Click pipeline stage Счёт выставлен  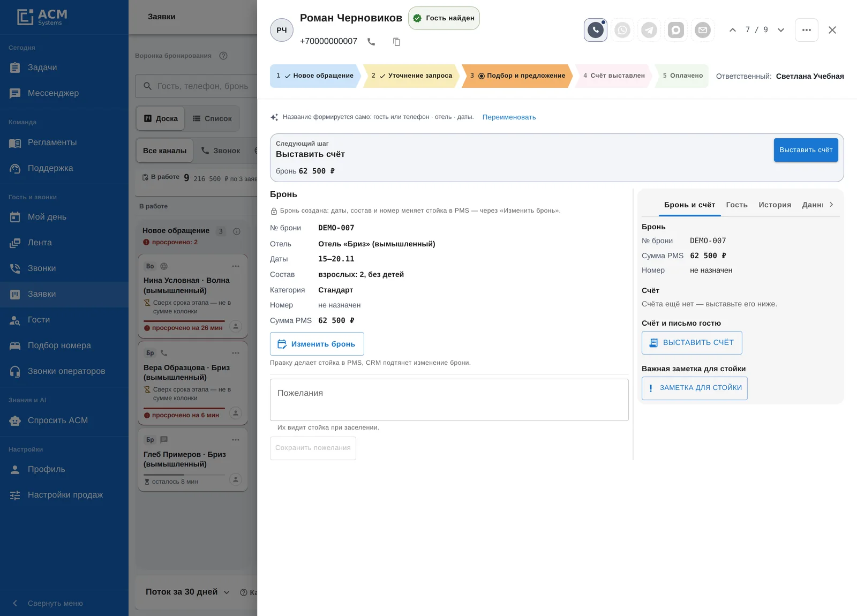pos(614,76)
